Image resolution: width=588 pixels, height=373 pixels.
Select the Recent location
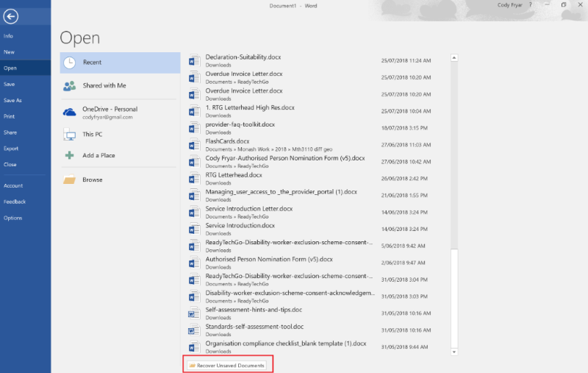click(x=120, y=63)
